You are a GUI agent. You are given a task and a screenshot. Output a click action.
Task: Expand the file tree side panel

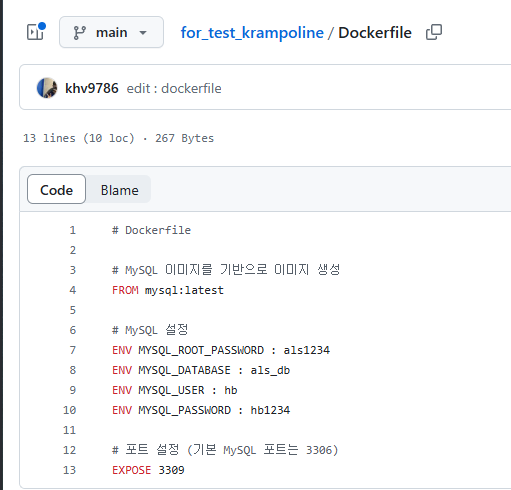[x=36, y=32]
